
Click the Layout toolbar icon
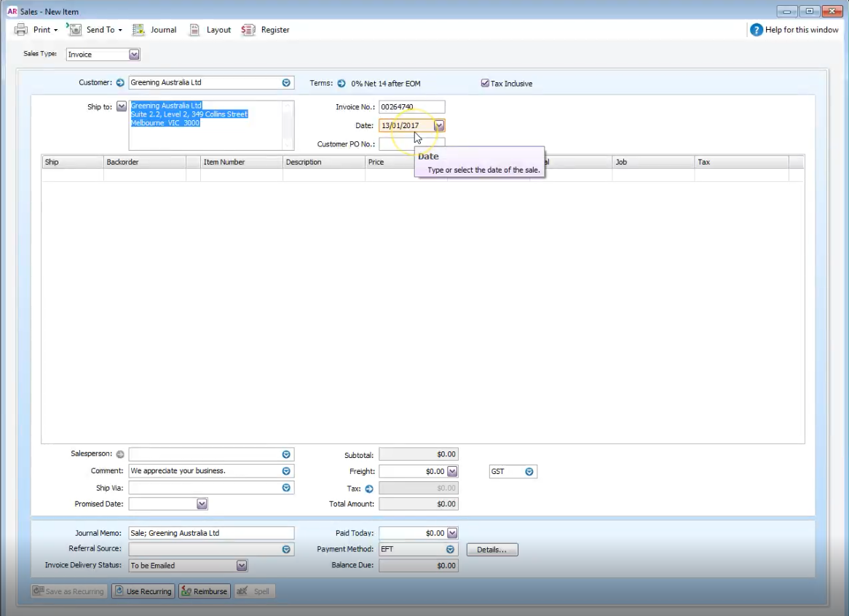(194, 30)
